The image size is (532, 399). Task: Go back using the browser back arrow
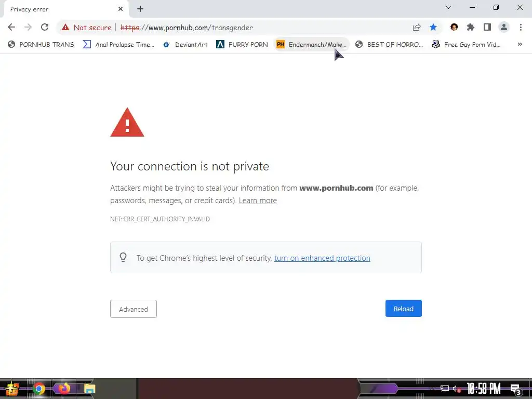click(x=11, y=27)
